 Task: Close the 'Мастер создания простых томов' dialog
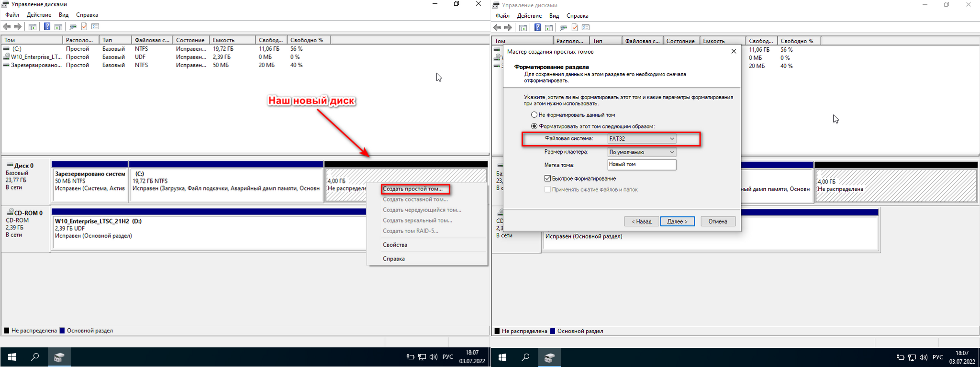[734, 51]
